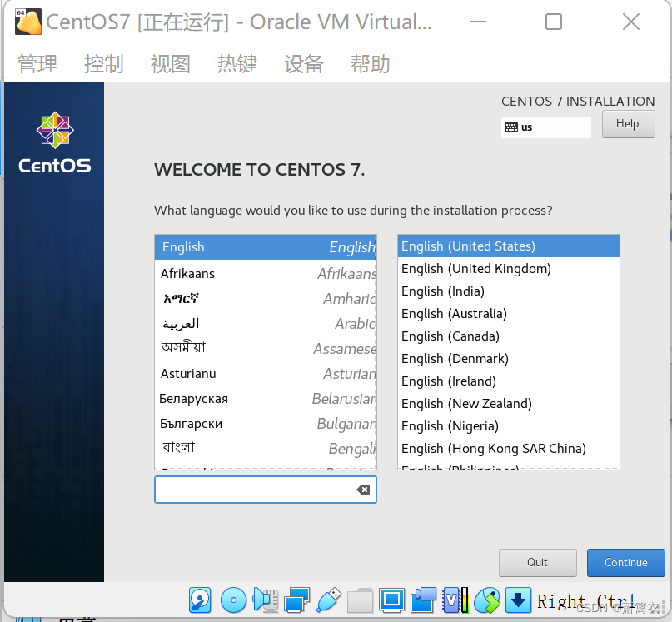
Task: Click the optical disc drive icon in status bar
Action: click(x=233, y=600)
